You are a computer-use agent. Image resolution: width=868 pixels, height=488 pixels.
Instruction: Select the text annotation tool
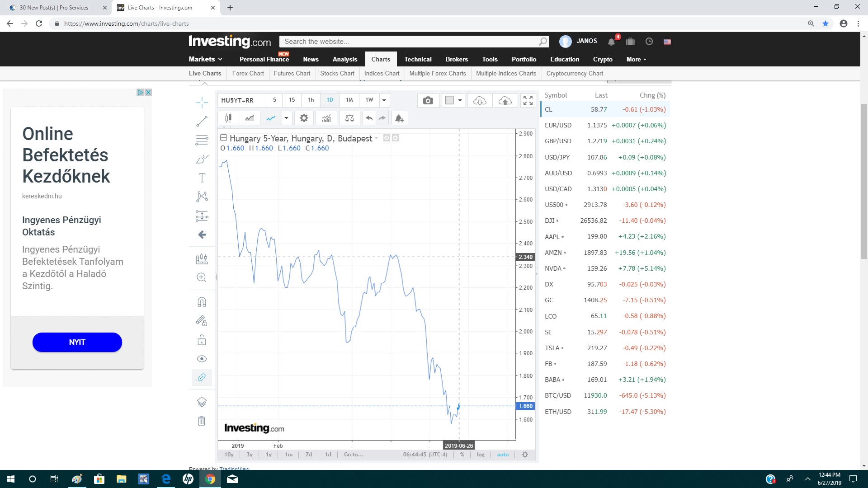[x=202, y=178]
